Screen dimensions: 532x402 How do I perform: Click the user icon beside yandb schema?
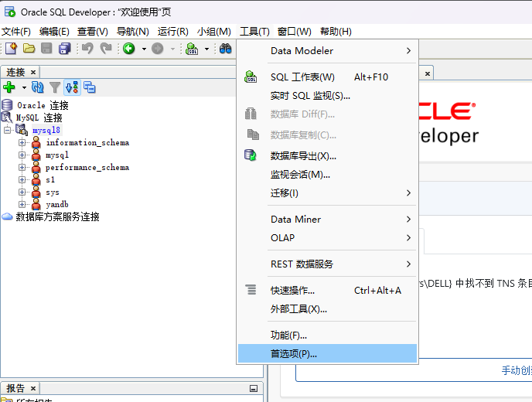[x=36, y=204]
